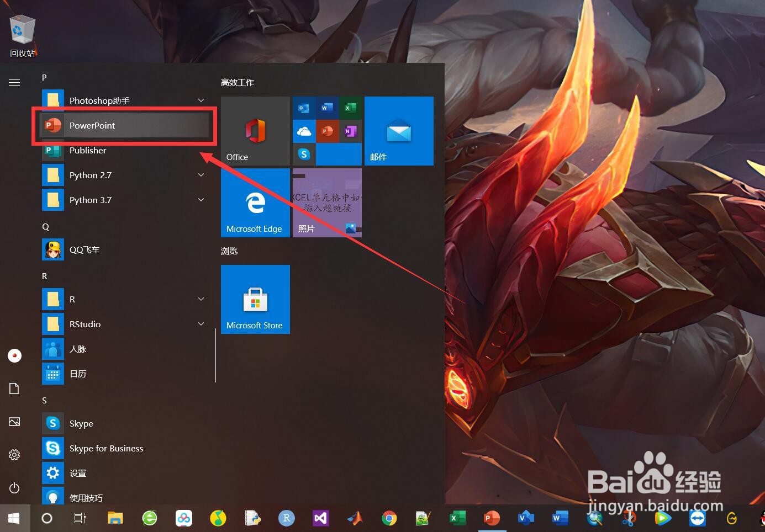Screen dimensions: 765x532
Task: Open Documents from Start sidebar
Action: pyautogui.click(x=14, y=389)
